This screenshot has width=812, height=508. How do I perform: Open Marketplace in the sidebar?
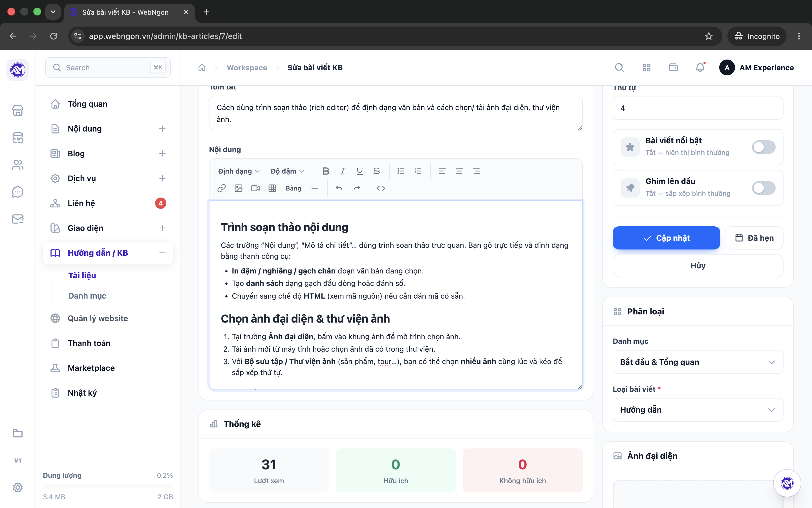(x=108, y=368)
